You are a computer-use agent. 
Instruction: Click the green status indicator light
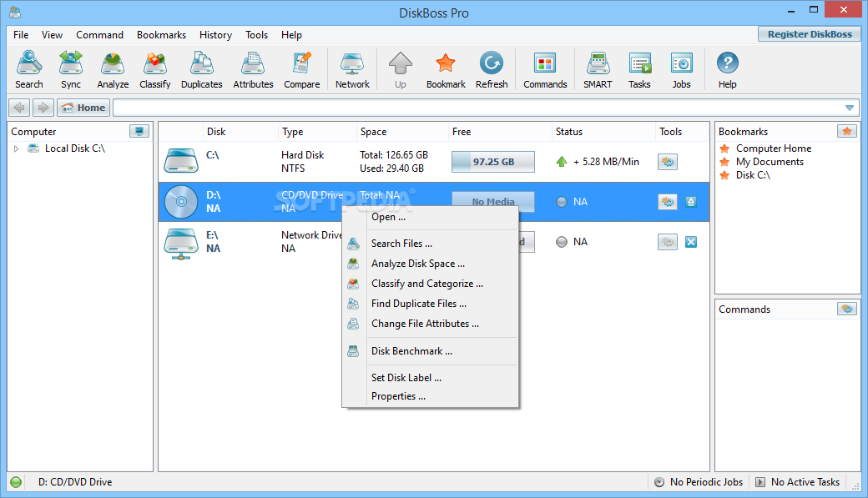tap(16, 482)
